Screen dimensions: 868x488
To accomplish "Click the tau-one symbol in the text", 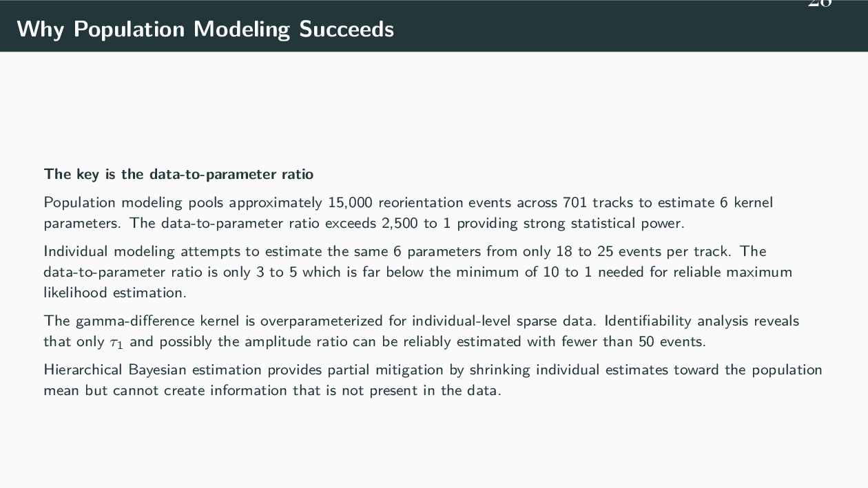I will point(117,343).
